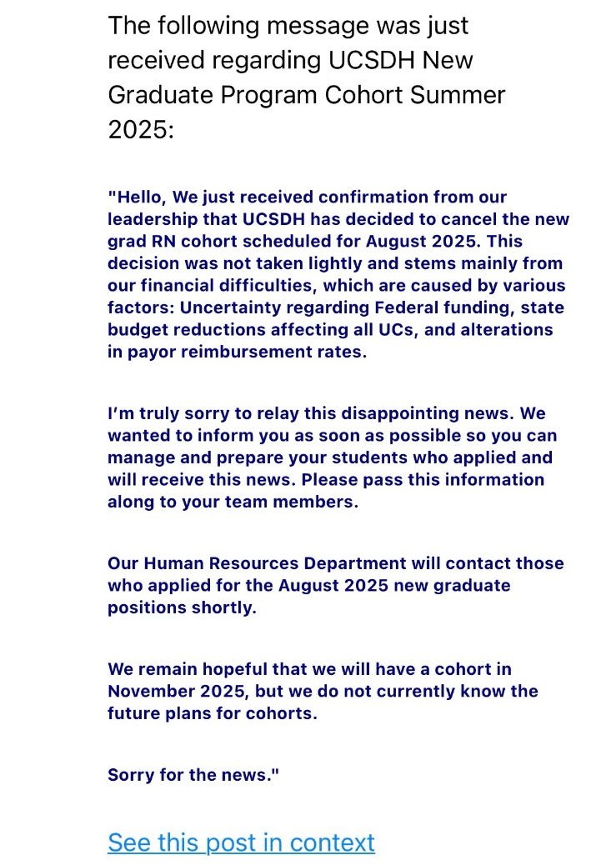The width and height of the screenshot is (616, 865).
Task: Click the heading about UCSDH New Graduate Program
Action: [x=307, y=77]
